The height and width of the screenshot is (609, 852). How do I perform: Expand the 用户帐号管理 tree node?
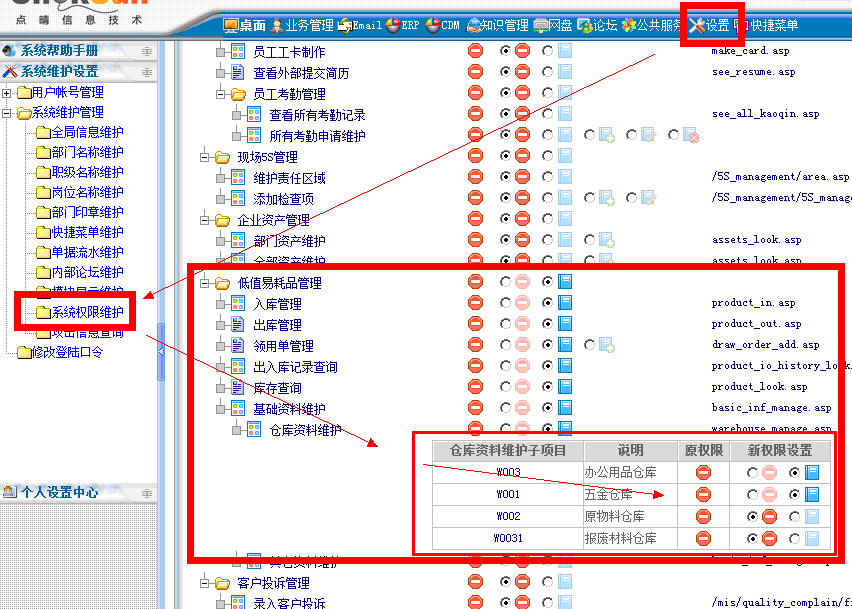click(x=8, y=93)
